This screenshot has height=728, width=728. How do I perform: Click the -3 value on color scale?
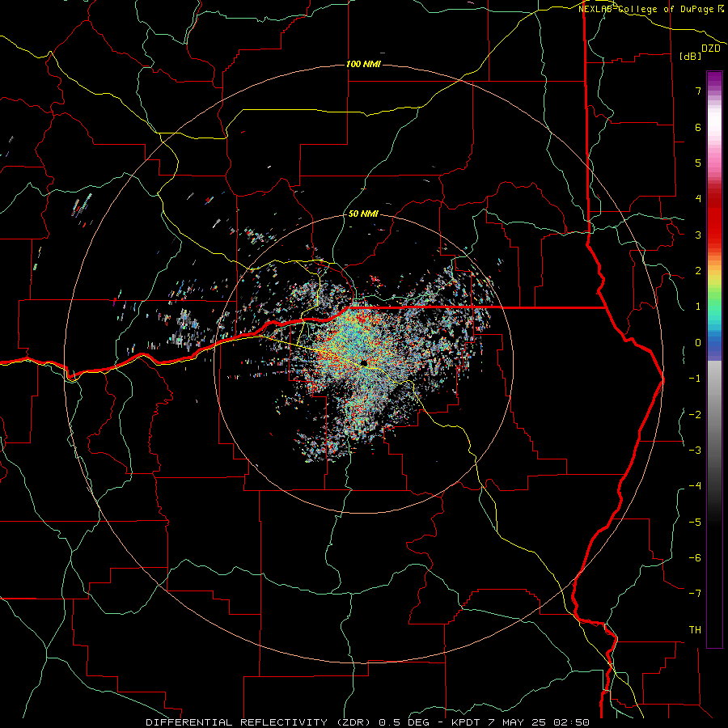pos(695,450)
